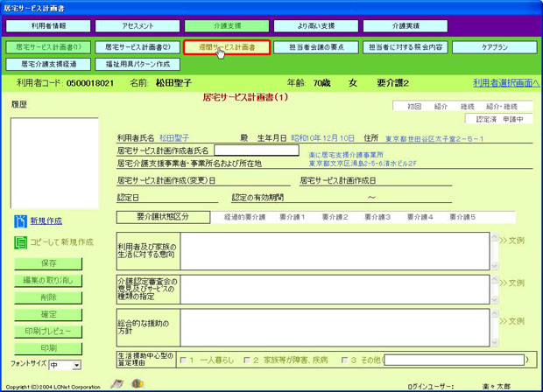543x392 pixels.
Task: Open the 介護実績 tab
Action: tap(405, 26)
